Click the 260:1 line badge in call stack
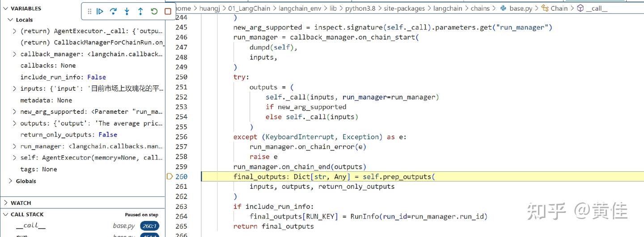The height and width of the screenshot is (237, 644). point(149,226)
